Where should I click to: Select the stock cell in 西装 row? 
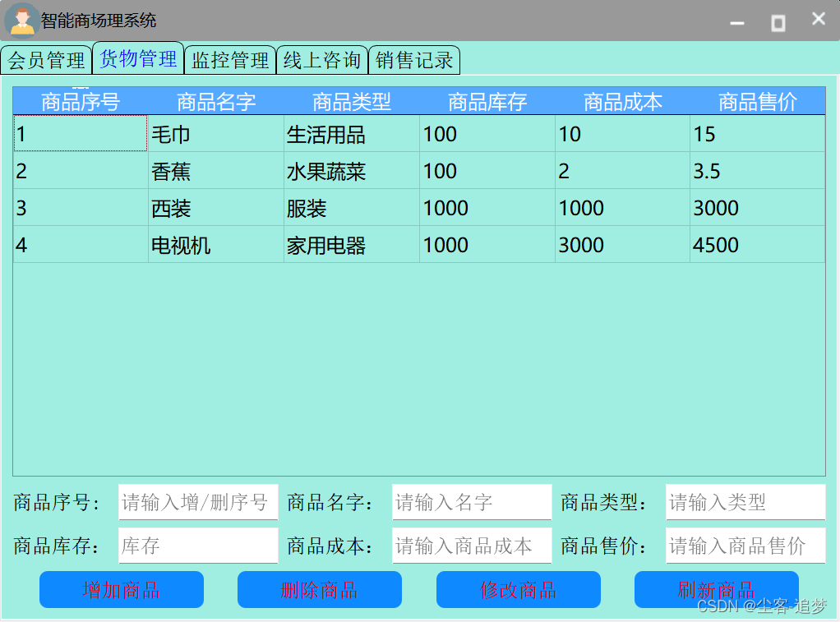pos(487,207)
